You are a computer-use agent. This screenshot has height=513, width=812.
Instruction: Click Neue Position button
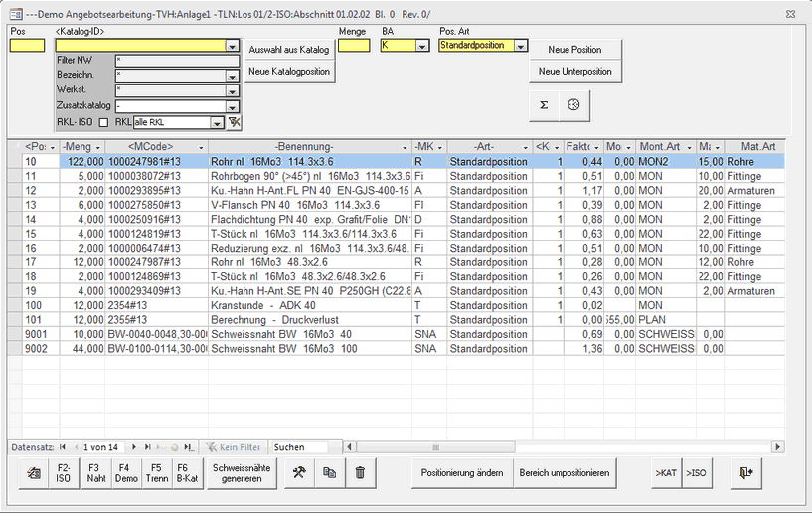[x=575, y=50]
